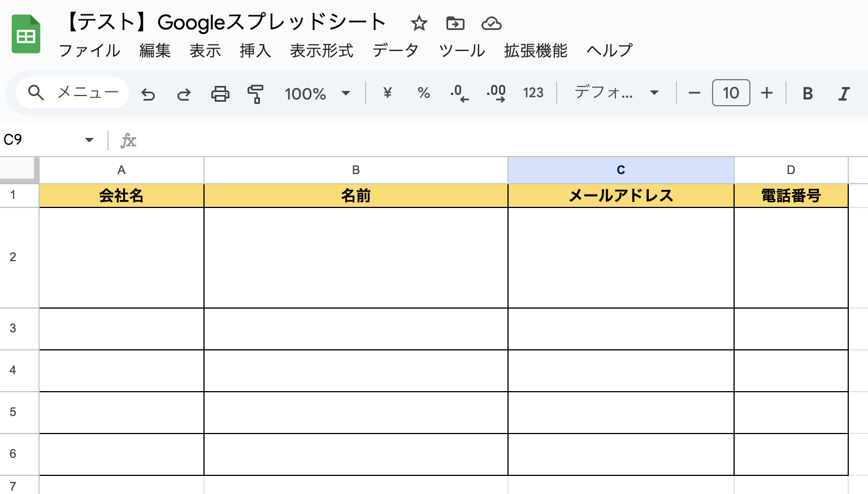Select the 電話番号 header cell
The image size is (868, 494).
(791, 196)
